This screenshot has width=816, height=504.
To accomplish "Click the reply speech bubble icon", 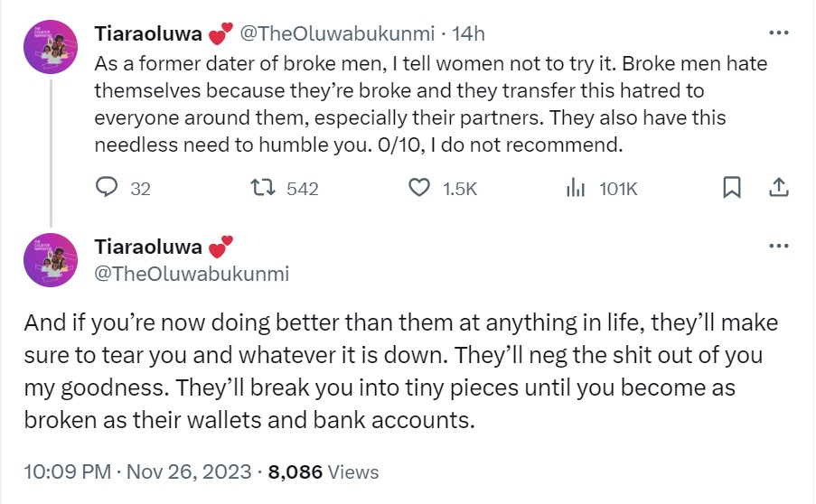I will coord(108,188).
